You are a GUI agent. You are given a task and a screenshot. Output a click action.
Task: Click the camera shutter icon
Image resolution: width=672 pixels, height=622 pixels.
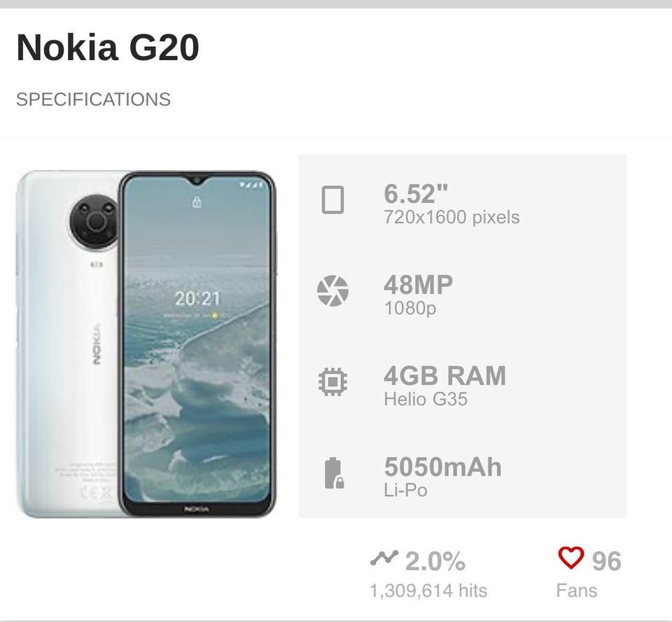tap(332, 291)
